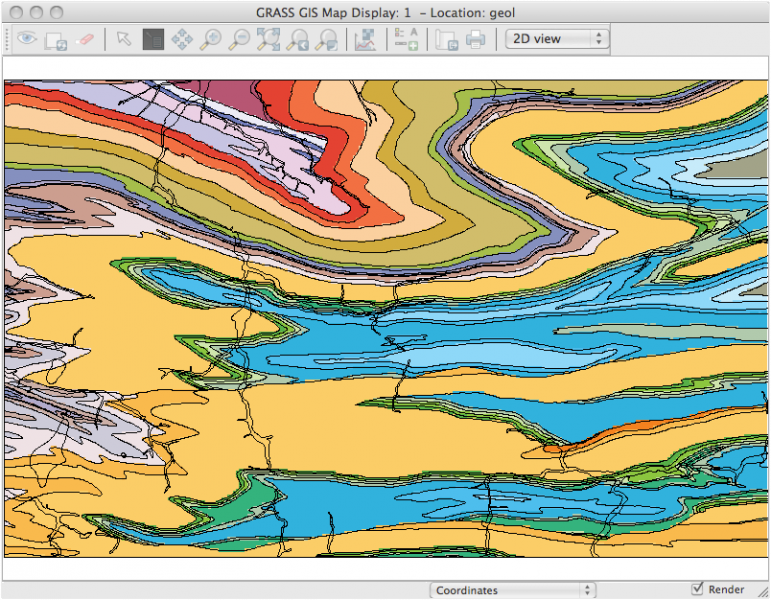Select the Pan tool
Screen dimensions: 771x600
182,39
